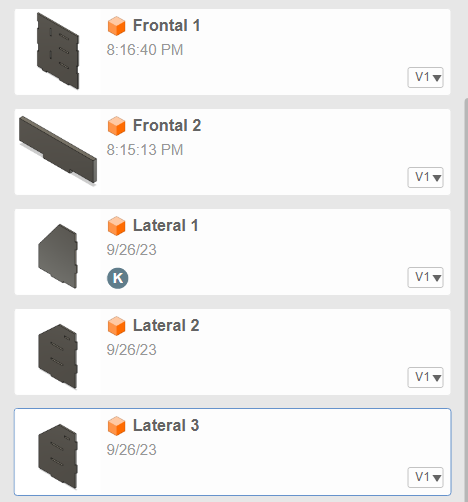Screen dimensions: 468x502
Task: Select the Frontal 2 long panel thumbnail
Action: [x=58, y=150]
